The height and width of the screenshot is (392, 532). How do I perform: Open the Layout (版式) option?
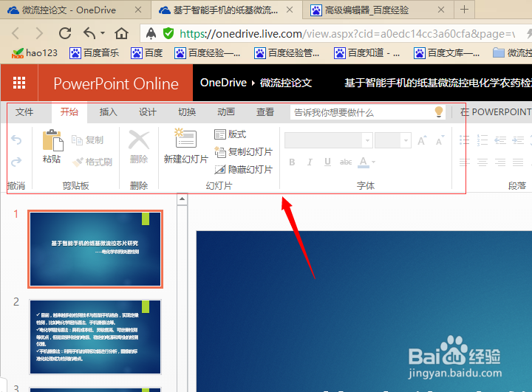point(230,134)
